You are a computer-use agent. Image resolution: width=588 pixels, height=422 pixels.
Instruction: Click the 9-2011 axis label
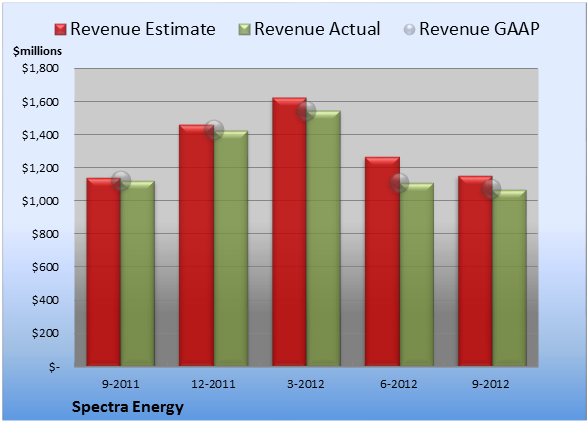[121, 384]
